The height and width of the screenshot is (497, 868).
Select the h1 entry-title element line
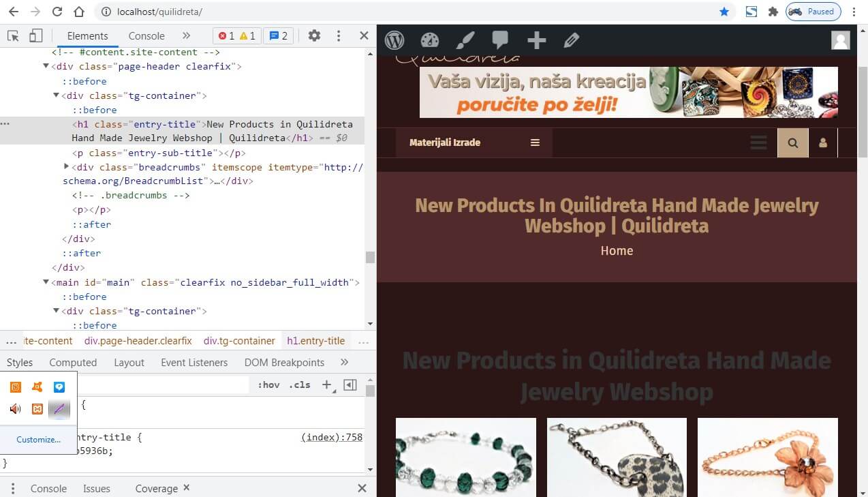(182, 131)
